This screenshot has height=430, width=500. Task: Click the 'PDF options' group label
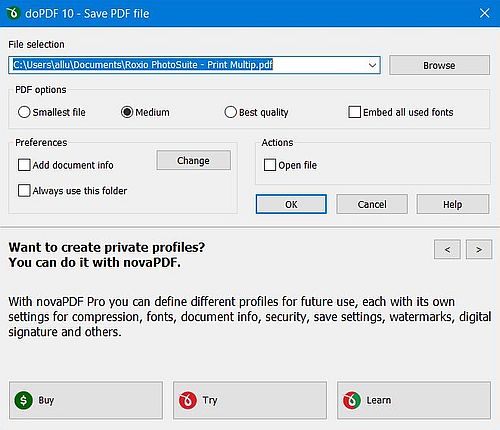41,90
